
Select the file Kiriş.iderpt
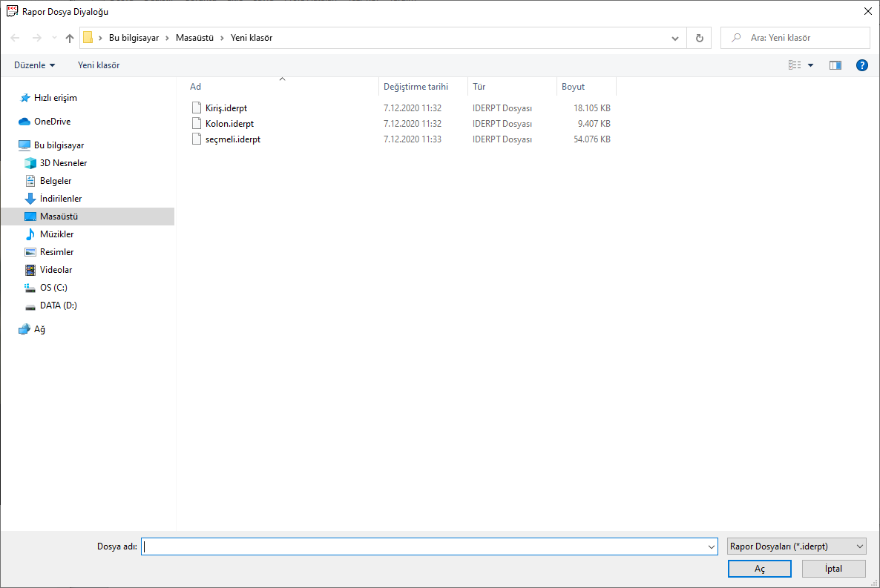[x=226, y=108]
